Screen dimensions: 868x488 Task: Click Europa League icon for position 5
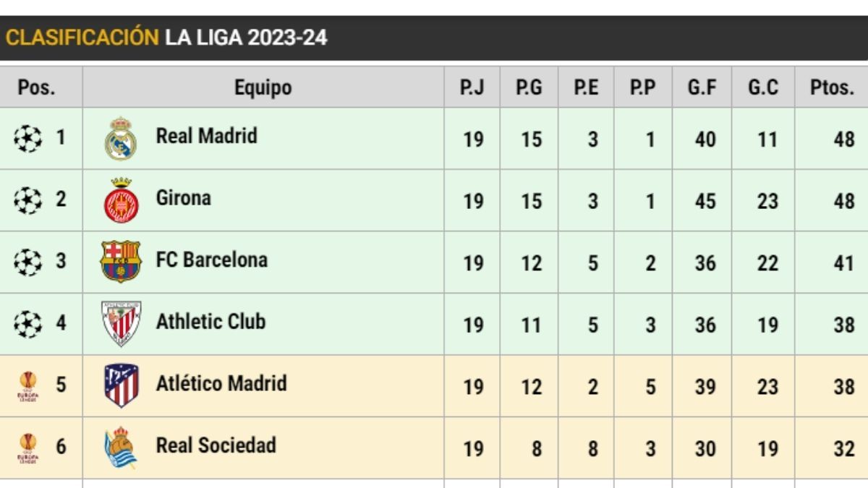[x=27, y=386]
